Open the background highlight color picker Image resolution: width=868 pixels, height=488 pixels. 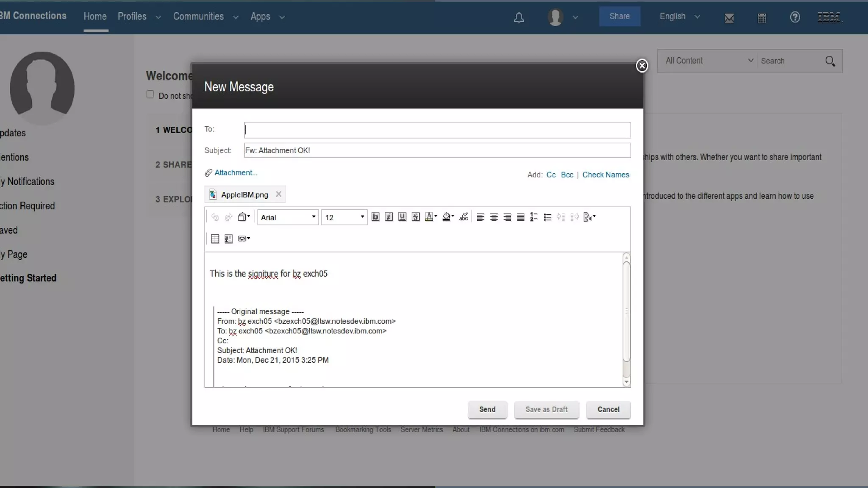(x=448, y=217)
